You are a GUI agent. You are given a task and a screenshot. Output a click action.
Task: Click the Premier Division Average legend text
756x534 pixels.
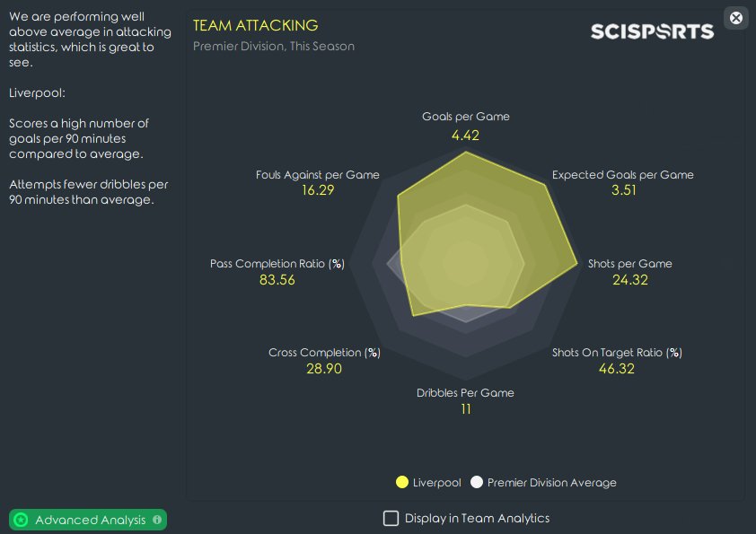[x=551, y=483]
